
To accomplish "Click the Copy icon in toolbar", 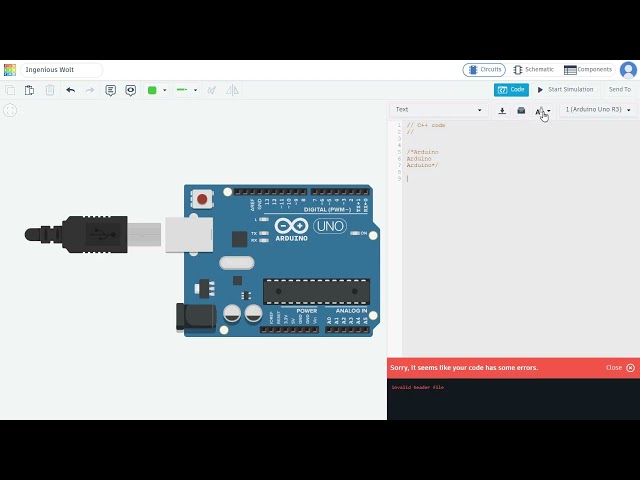I will [10, 90].
